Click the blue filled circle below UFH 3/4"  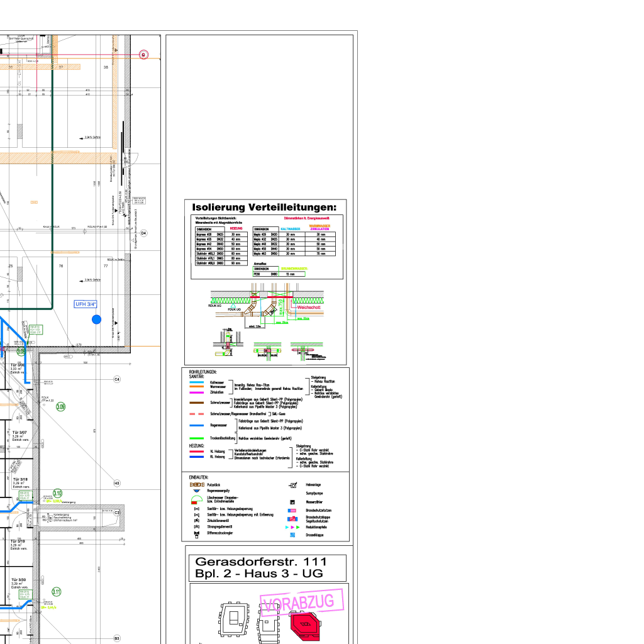(96, 319)
